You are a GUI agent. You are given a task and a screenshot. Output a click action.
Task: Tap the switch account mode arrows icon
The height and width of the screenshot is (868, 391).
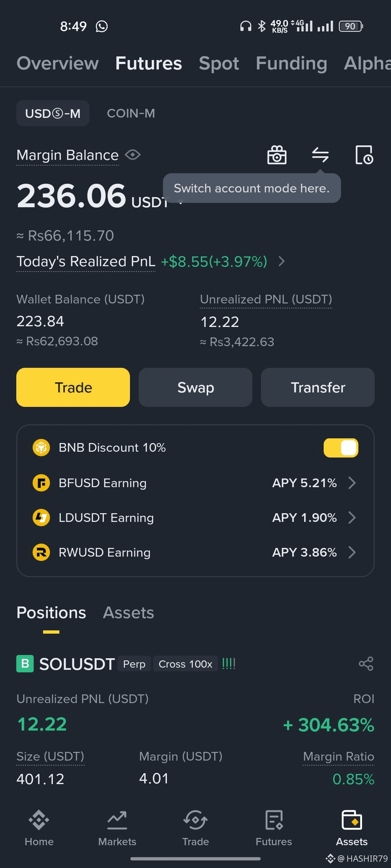click(320, 155)
